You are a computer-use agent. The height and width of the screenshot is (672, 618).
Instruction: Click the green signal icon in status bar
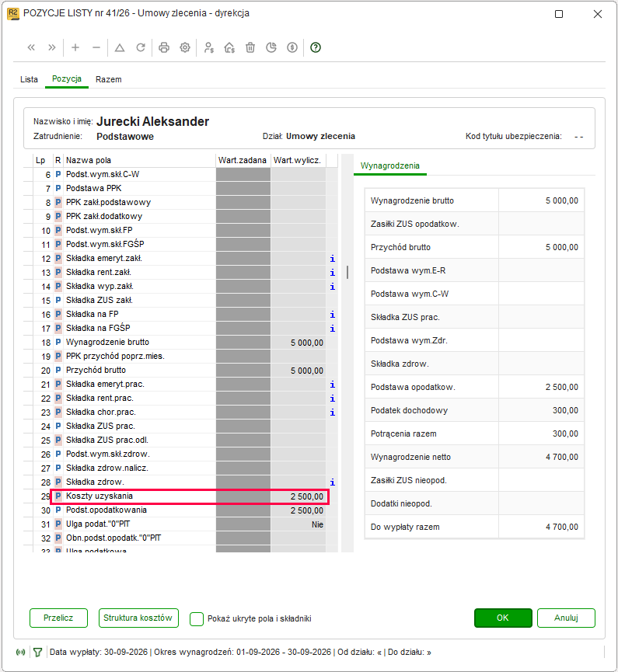[x=20, y=653]
